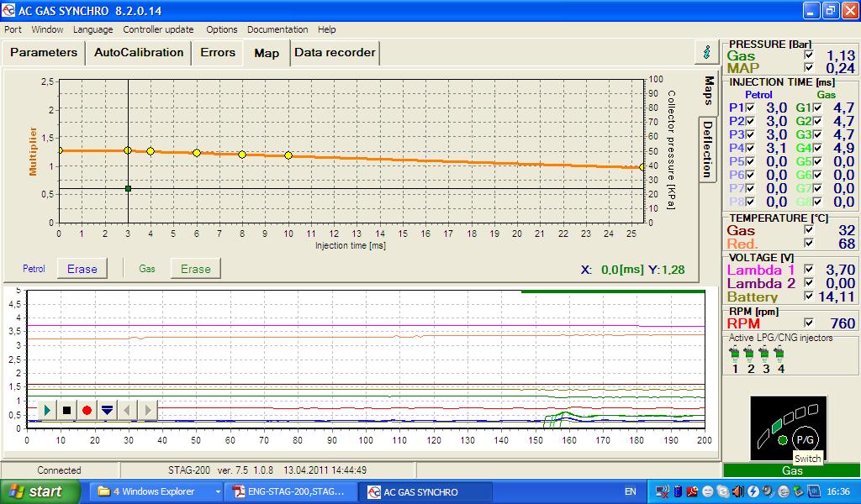
Task: Click the battery tray icon
Action: pos(678,491)
